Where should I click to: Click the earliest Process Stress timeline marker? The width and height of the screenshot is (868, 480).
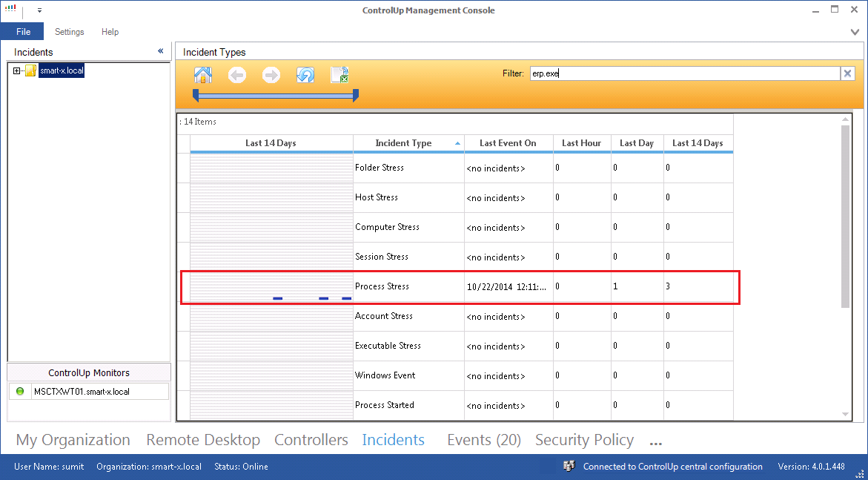pyautogui.click(x=278, y=299)
